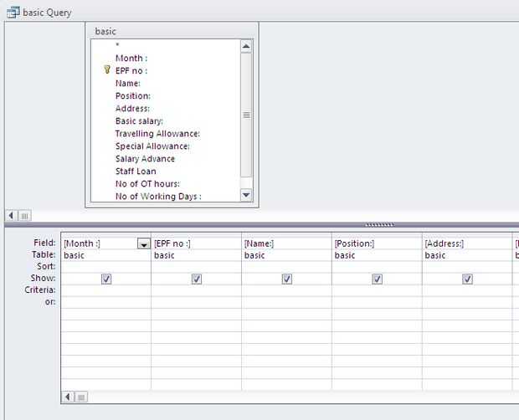The image size is (519, 420).
Task: Click the table pane horizontal scroll thumb
Action: pyautogui.click(x=24, y=216)
